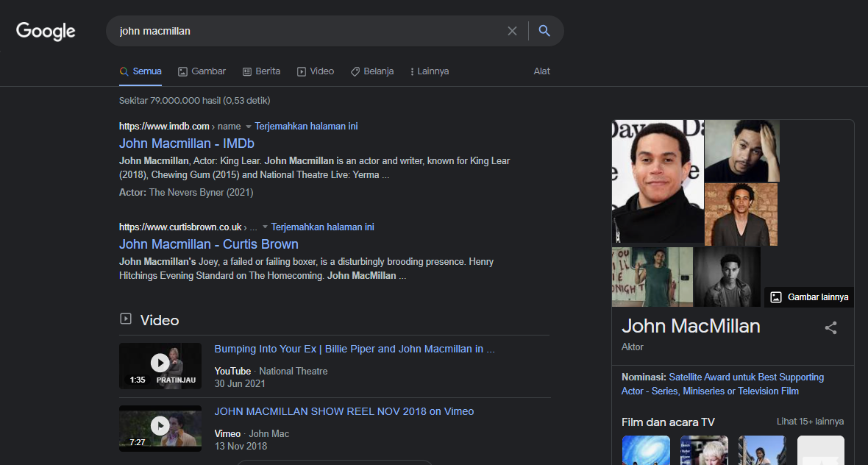
Task: Click the '30 Jun 2021' video date
Action: [240, 383]
